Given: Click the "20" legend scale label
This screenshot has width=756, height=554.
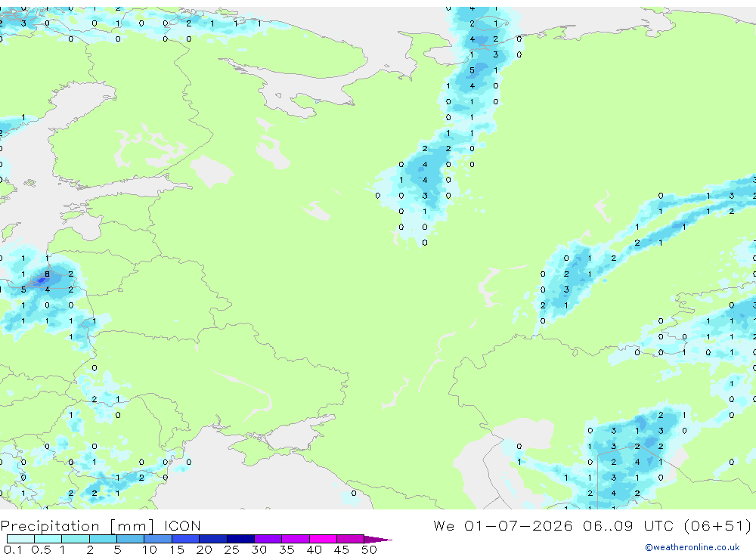Looking at the screenshot, I should pos(204,549).
